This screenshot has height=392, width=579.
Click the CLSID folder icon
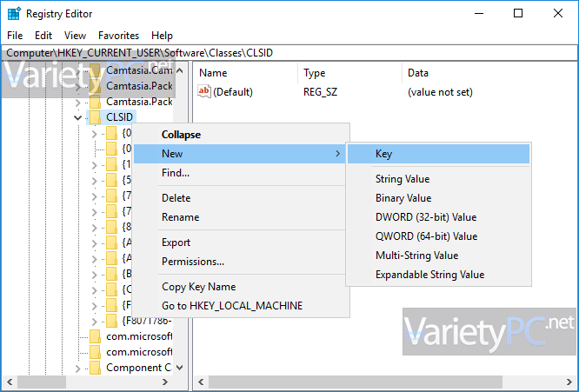[96, 117]
